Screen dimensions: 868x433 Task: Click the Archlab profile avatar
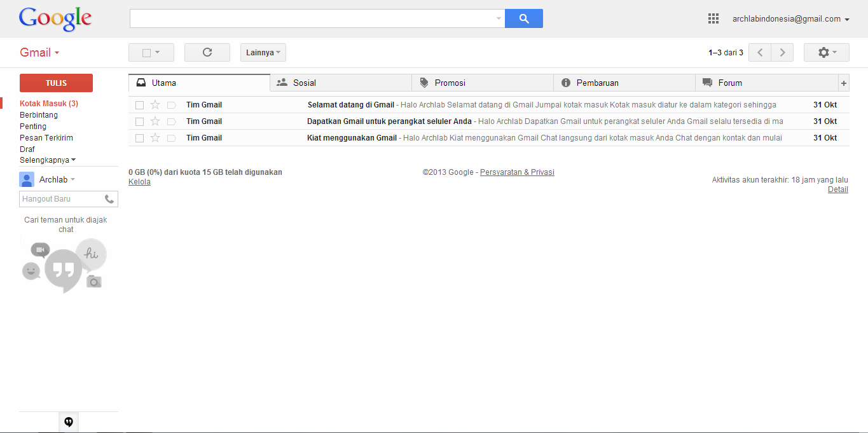click(x=27, y=179)
